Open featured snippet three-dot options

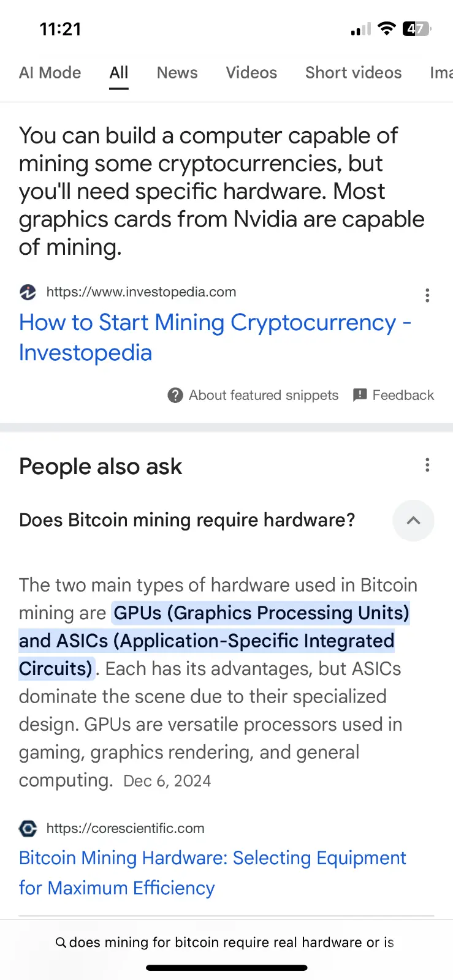click(x=427, y=295)
